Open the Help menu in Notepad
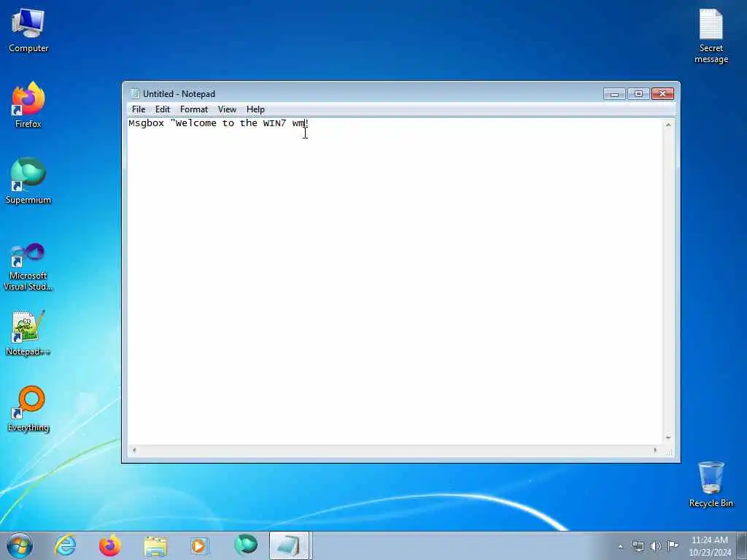Viewport: 747px width, 560px height. [255, 109]
